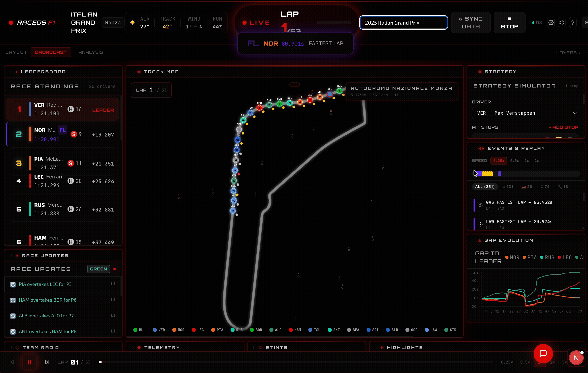588x373 pixels.
Task: Click the overtake refresh icon beside PIA overtakes LEC
Action: (13, 284)
